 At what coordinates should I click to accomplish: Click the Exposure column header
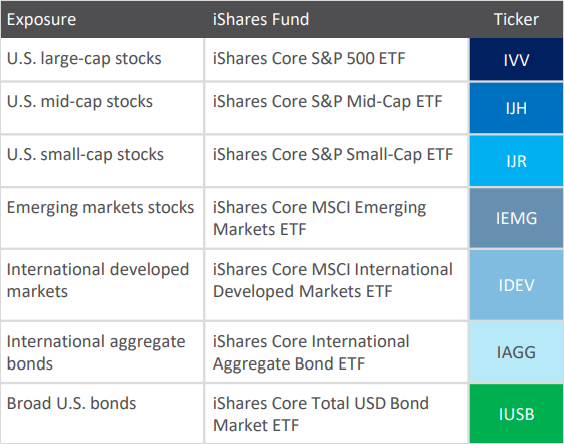41,19
